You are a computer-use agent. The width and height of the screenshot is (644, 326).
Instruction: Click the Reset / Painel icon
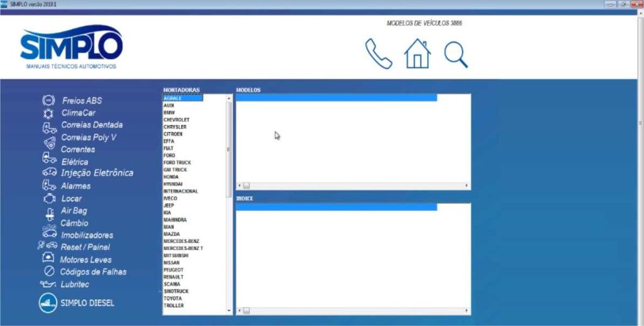pyautogui.click(x=47, y=245)
